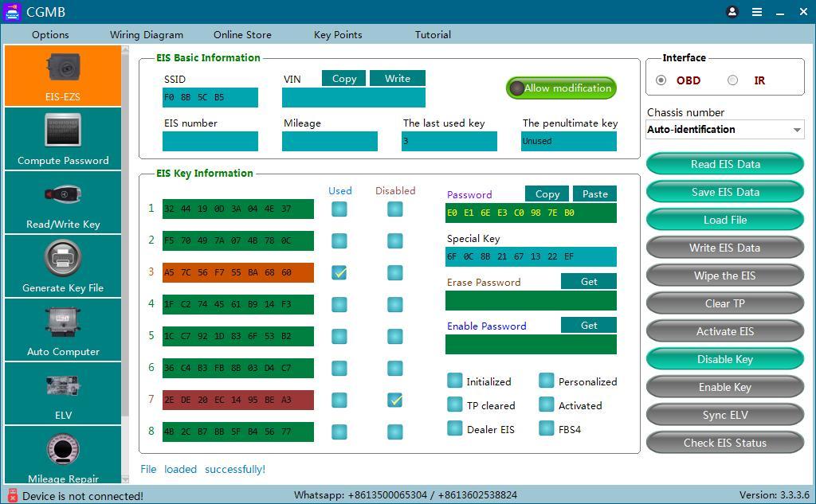The image size is (816, 504).
Task: Uncheck the Used box for key 3
Action: tap(339, 272)
